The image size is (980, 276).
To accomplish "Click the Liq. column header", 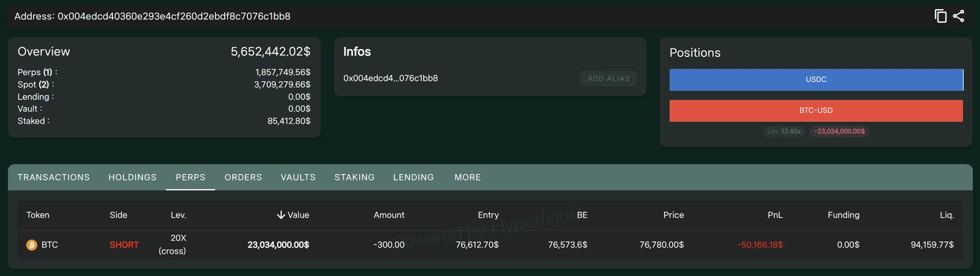I will point(947,215).
